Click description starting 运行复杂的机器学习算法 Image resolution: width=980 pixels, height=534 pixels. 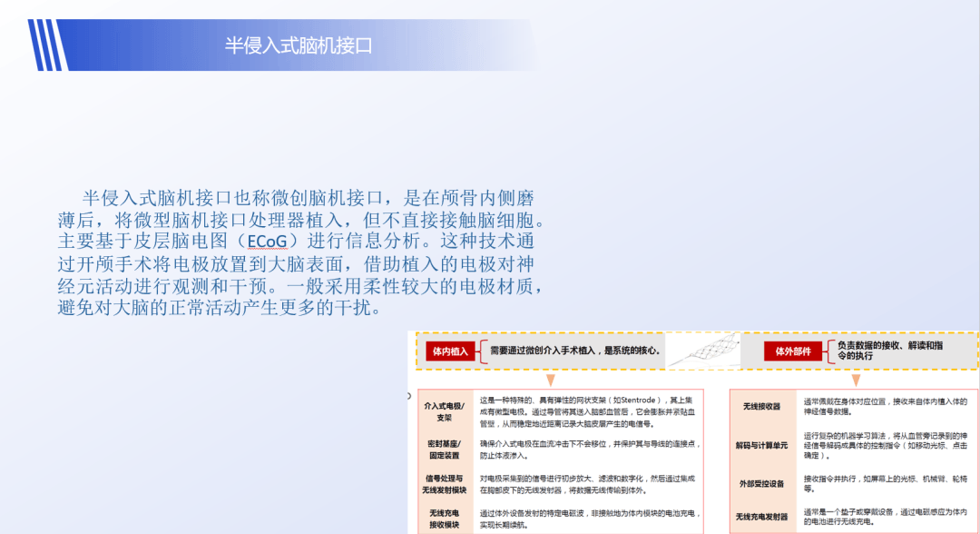(886, 446)
